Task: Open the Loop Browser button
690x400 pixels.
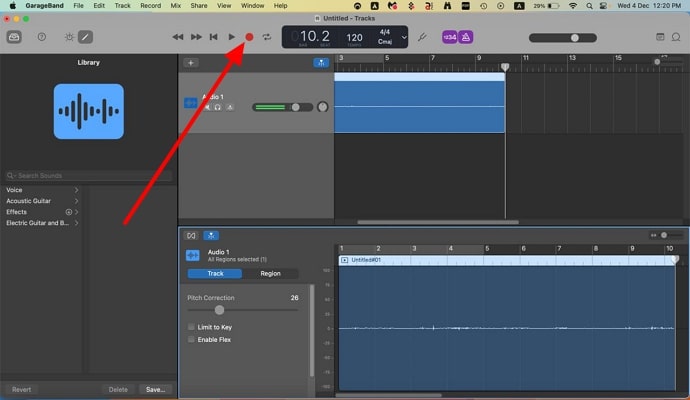Action: coord(676,37)
